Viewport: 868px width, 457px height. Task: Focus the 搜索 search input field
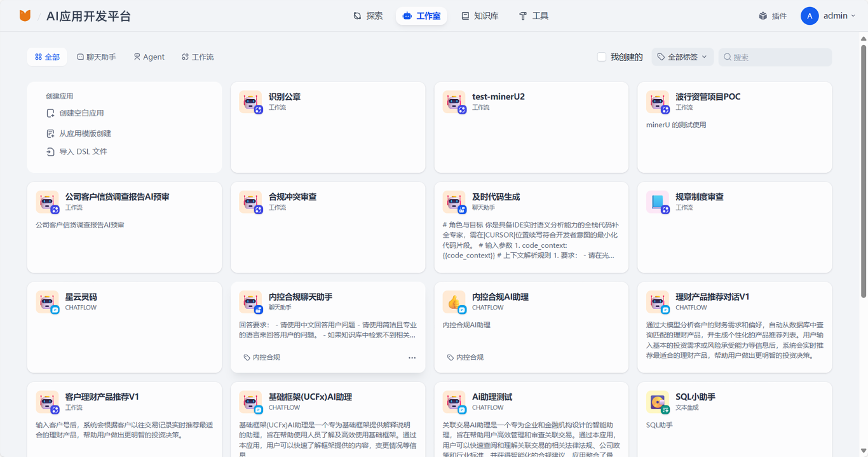(x=780, y=57)
